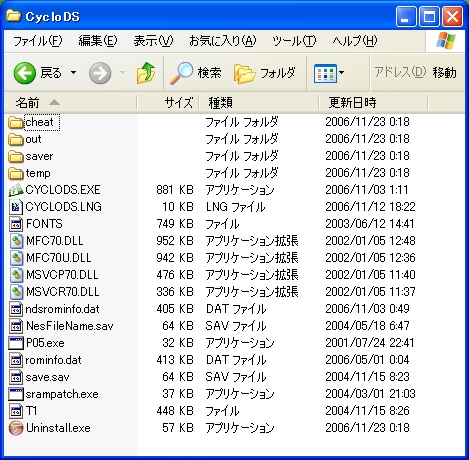Select the out folder icon

tap(16, 139)
